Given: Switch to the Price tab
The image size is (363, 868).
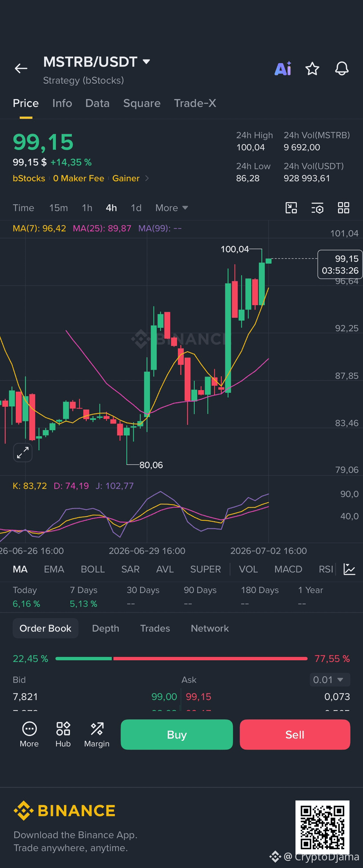Looking at the screenshot, I should pos(26,103).
